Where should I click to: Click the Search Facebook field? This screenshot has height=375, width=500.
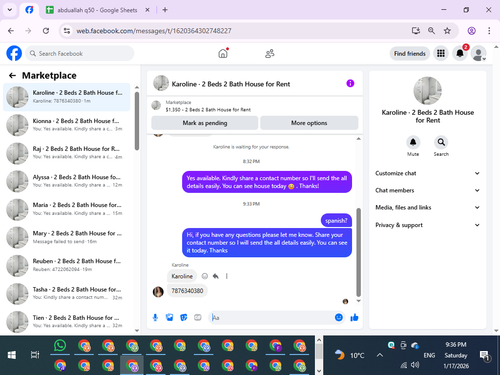tap(80, 53)
